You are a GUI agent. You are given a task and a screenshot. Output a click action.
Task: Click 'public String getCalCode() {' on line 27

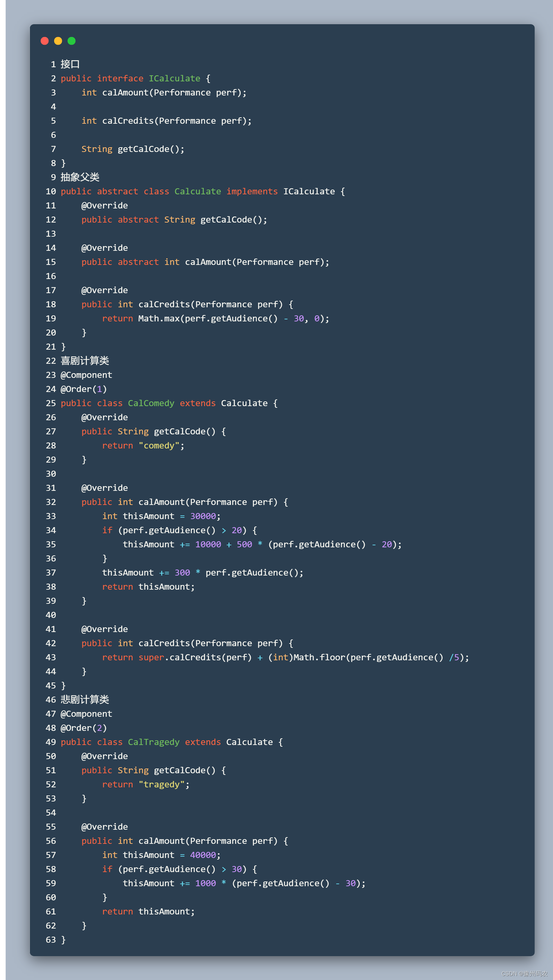[154, 431]
